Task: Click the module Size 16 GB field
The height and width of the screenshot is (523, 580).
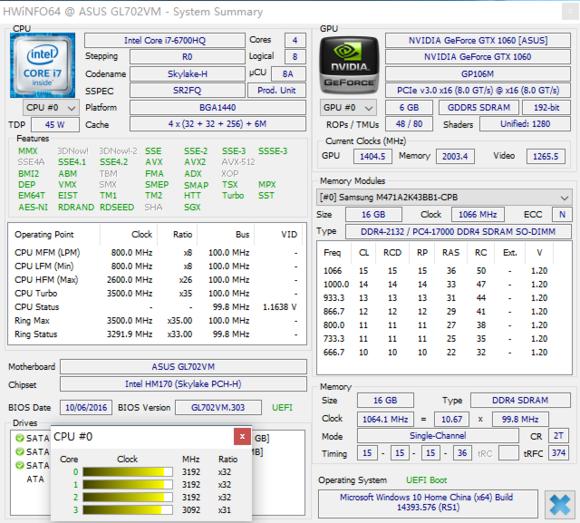Action: click(x=373, y=215)
